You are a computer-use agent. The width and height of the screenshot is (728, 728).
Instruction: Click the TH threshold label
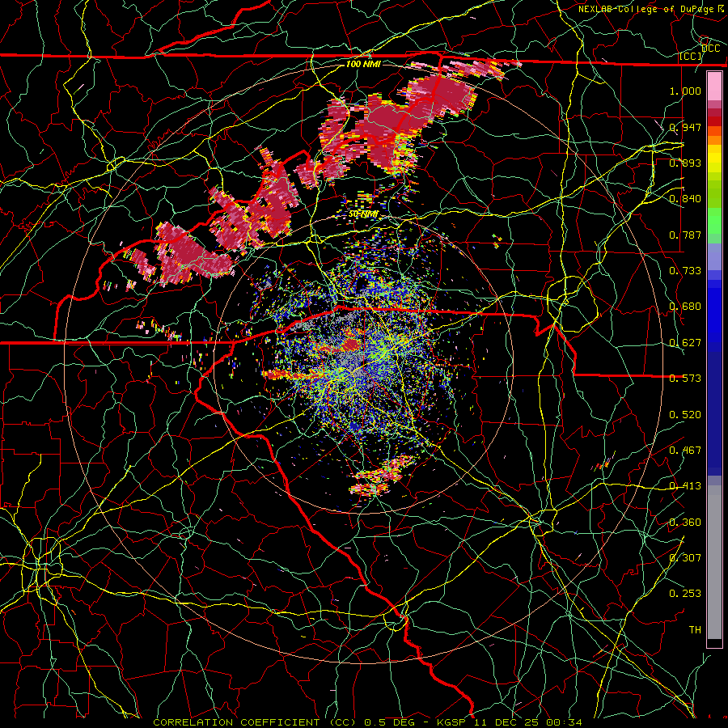695,630
